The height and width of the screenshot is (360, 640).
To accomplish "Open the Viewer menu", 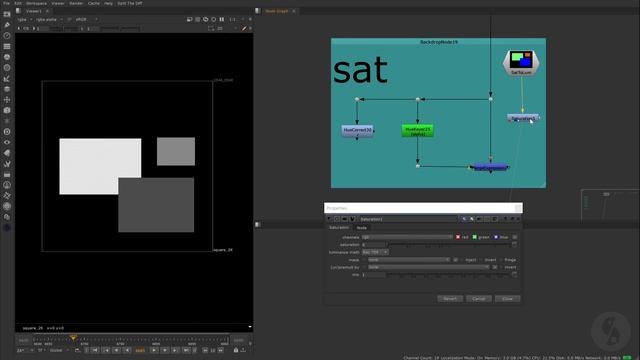I will click(58, 3).
